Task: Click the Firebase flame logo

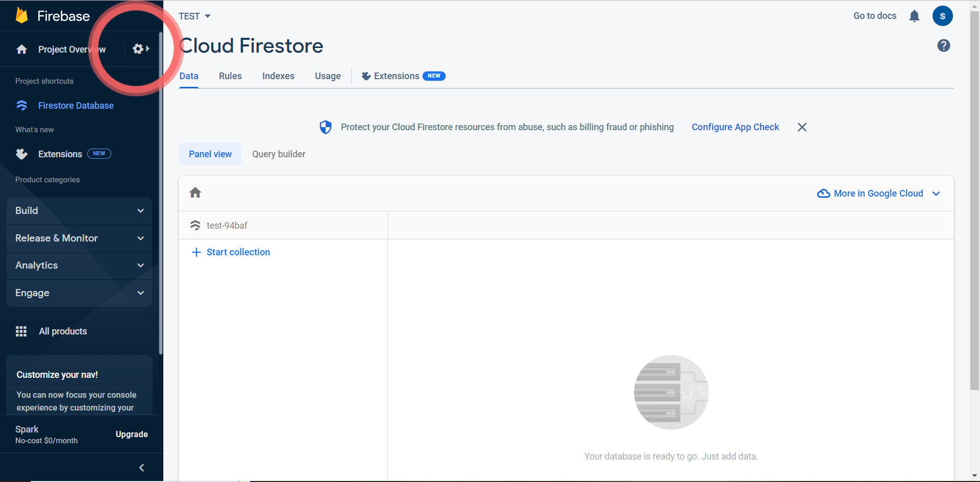Action: [x=21, y=16]
